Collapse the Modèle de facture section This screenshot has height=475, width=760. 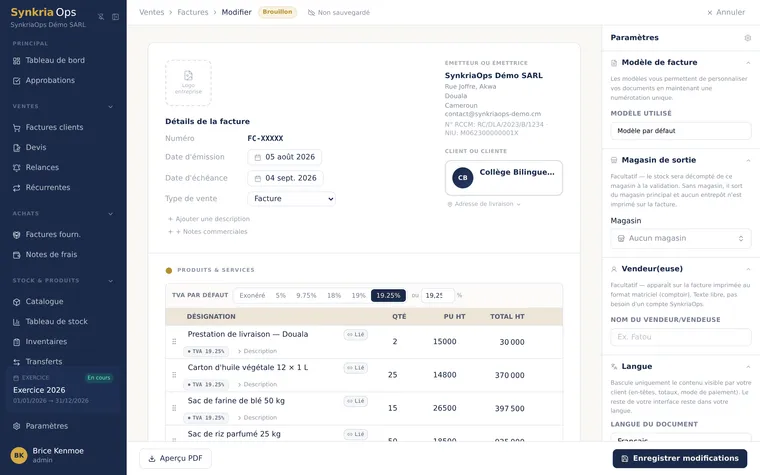(748, 63)
